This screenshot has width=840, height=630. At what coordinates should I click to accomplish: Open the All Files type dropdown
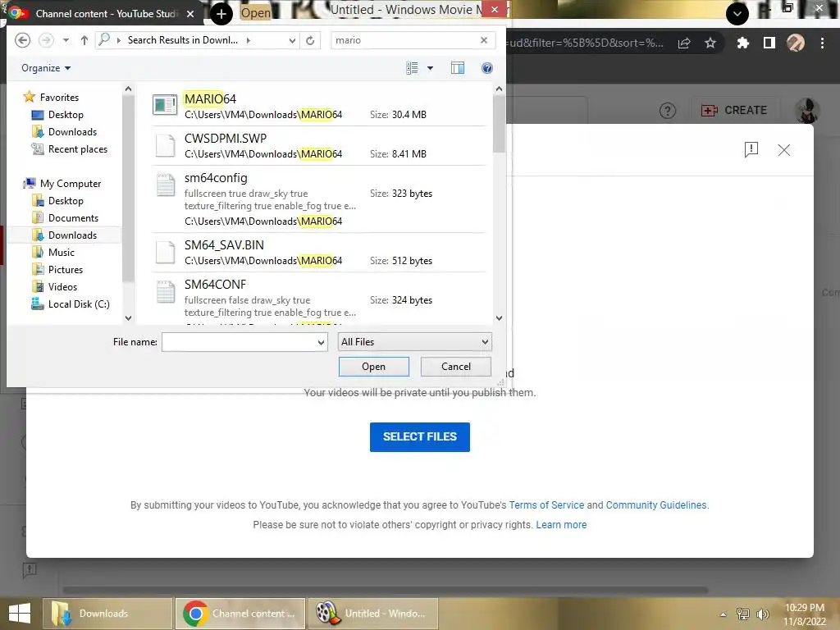pos(414,342)
